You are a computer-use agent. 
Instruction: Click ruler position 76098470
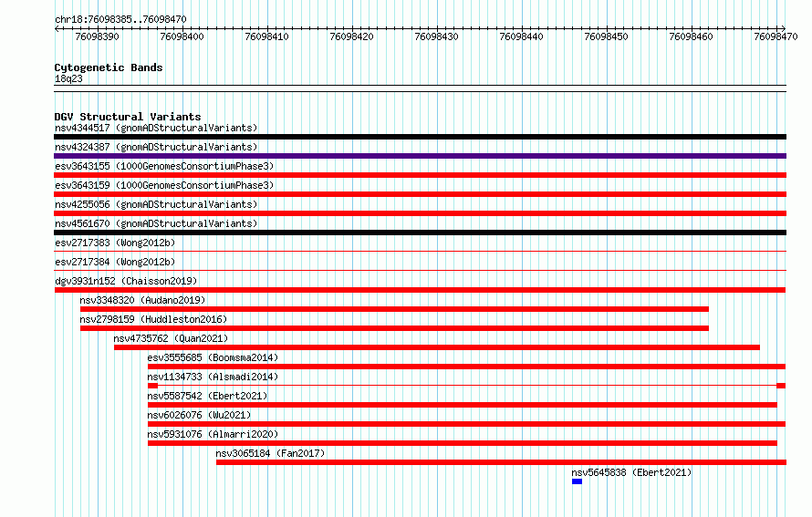click(776, 36)
